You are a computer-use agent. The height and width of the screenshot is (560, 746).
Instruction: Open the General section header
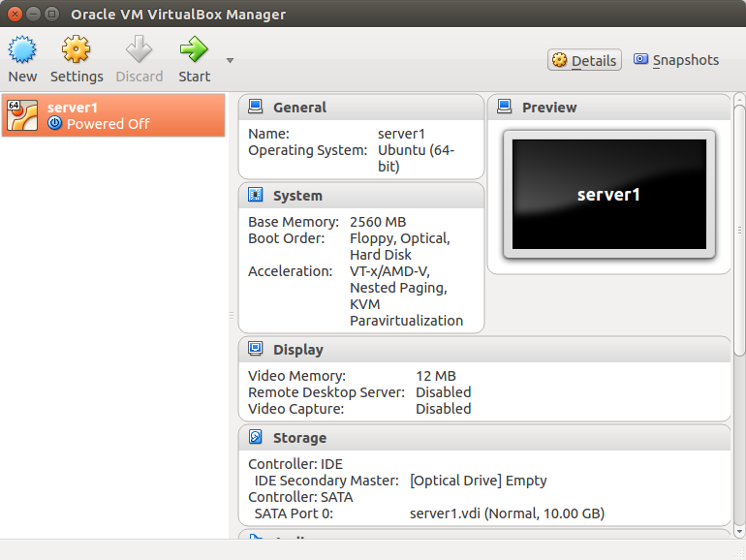click(299, 108)
